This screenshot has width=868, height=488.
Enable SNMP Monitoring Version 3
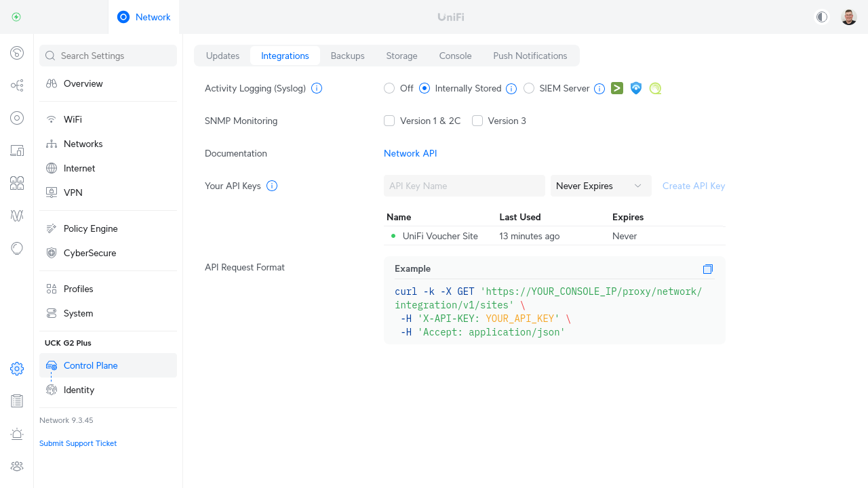tap(477, 120)
